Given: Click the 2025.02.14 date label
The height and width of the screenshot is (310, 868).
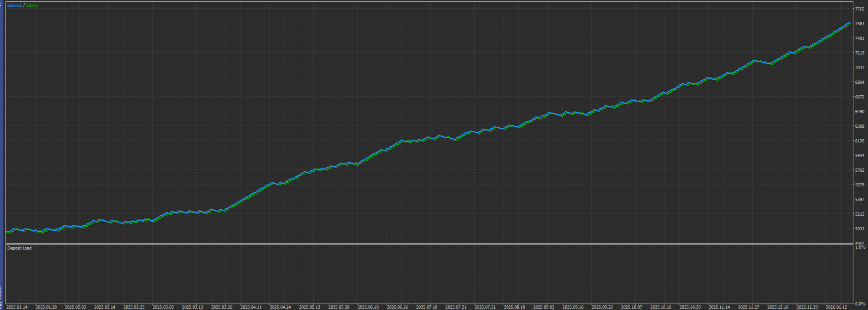Looking at the screenshot, I should 105,307.
